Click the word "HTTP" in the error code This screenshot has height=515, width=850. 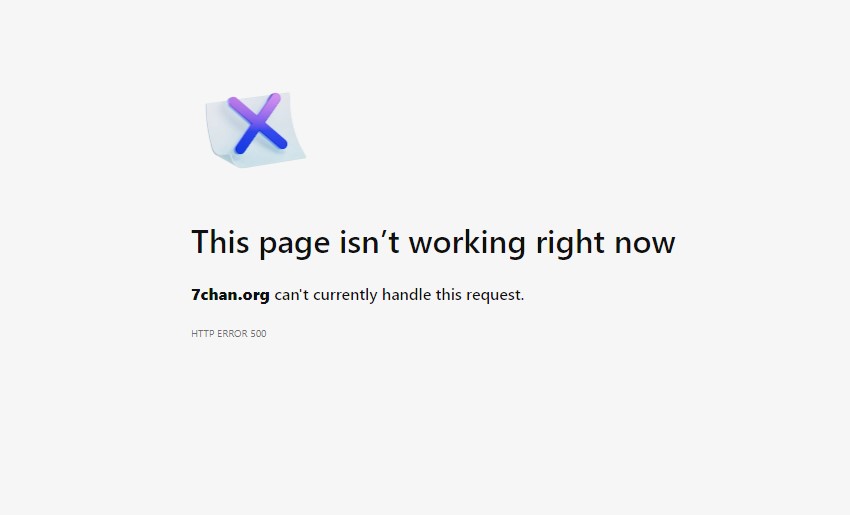click(203, 333)
